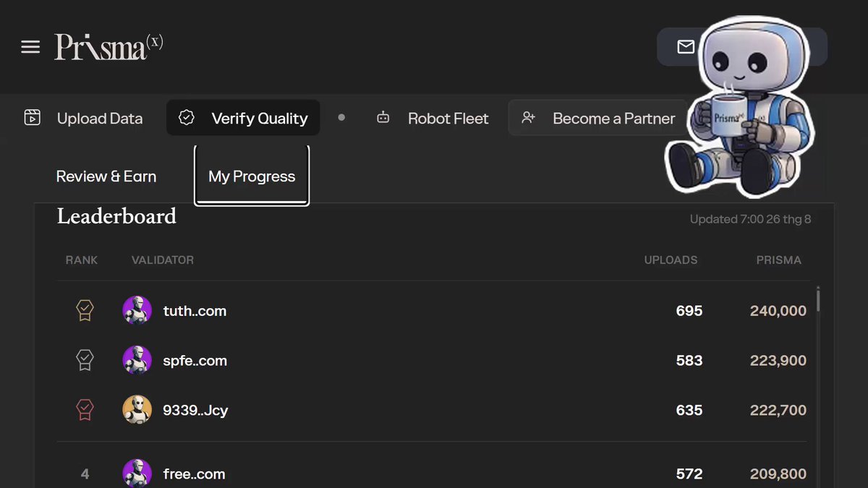Click validator name spfe..com
This screenshot has height=488, width=868.
195,360
